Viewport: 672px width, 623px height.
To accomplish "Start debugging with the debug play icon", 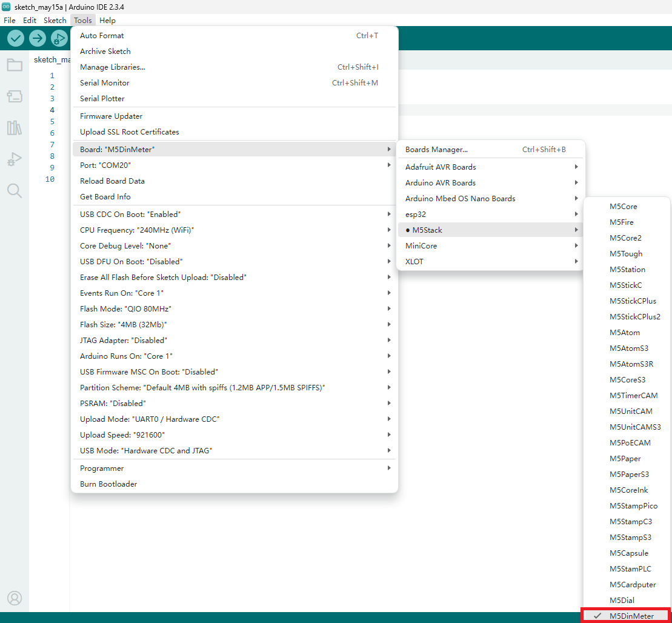I will coord(59,39).
